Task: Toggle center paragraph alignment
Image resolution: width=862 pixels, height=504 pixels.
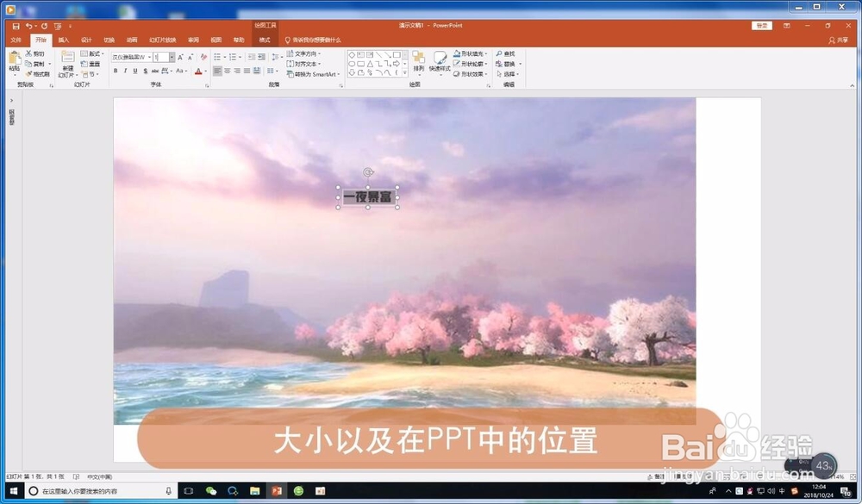Action: click(227, 70)
